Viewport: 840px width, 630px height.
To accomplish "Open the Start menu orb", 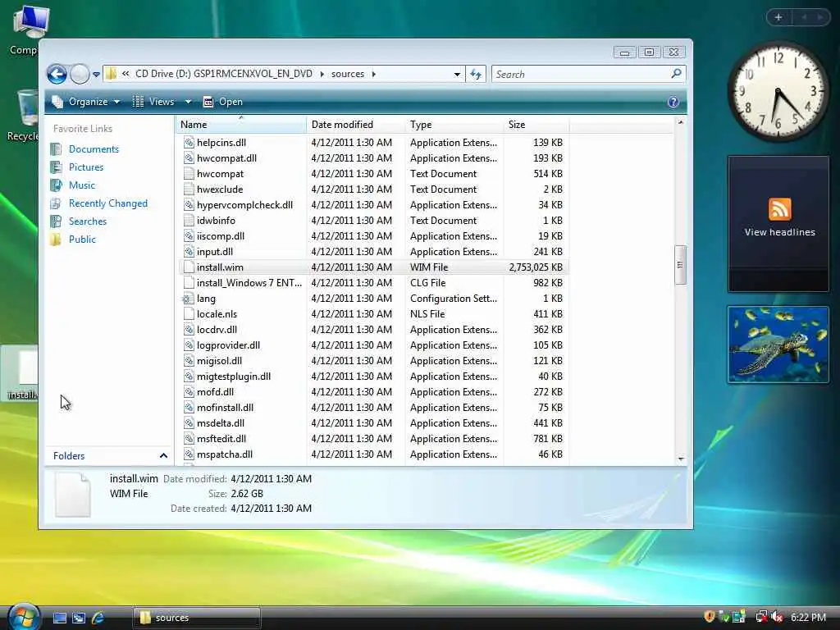I will pos(24,617).
